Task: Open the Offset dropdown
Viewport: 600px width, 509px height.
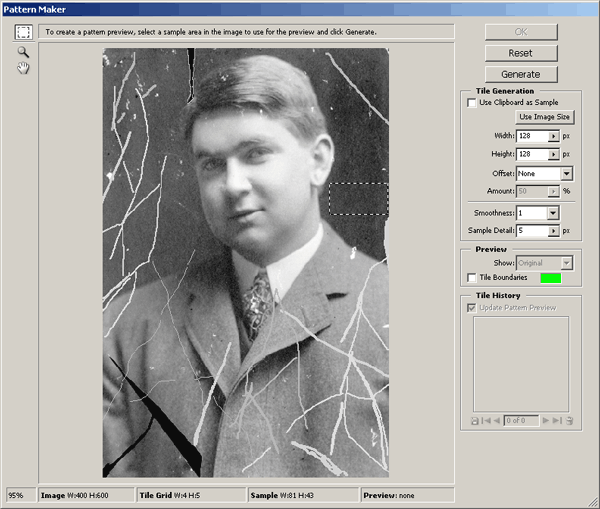Action: [565, 173]
